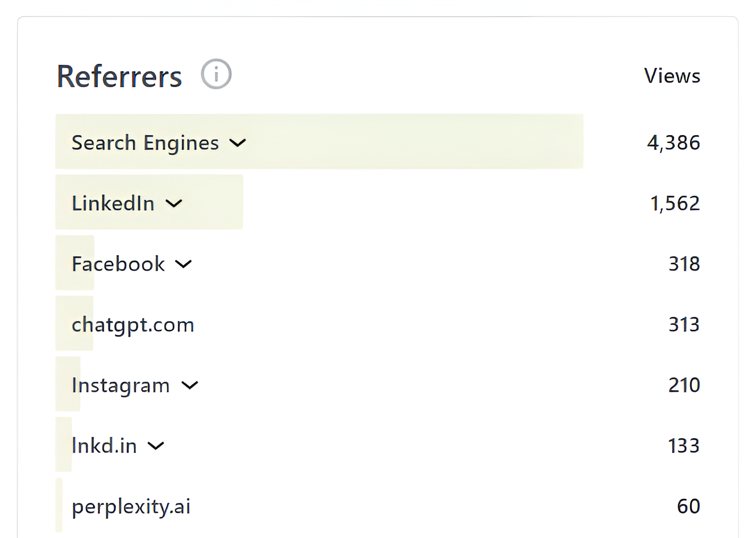Open the perplexity.ai referrer link
Viewport: 756px width, 538px height.
131,507
